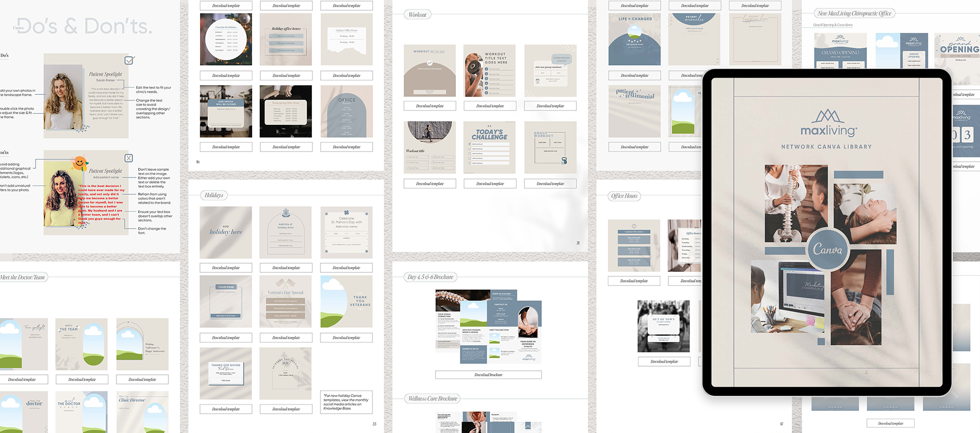Download template under the runner Workout title card
The height and width of the screenshot is (433, 980).
pos(430,184)
